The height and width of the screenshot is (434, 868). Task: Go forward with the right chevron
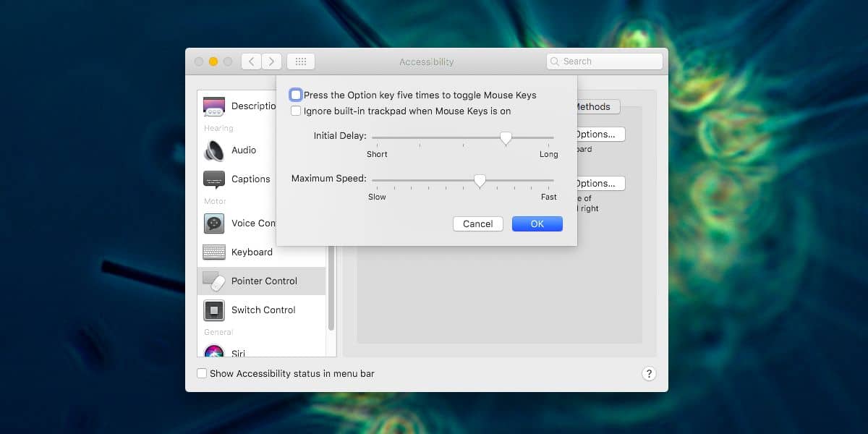click(271, 61)
